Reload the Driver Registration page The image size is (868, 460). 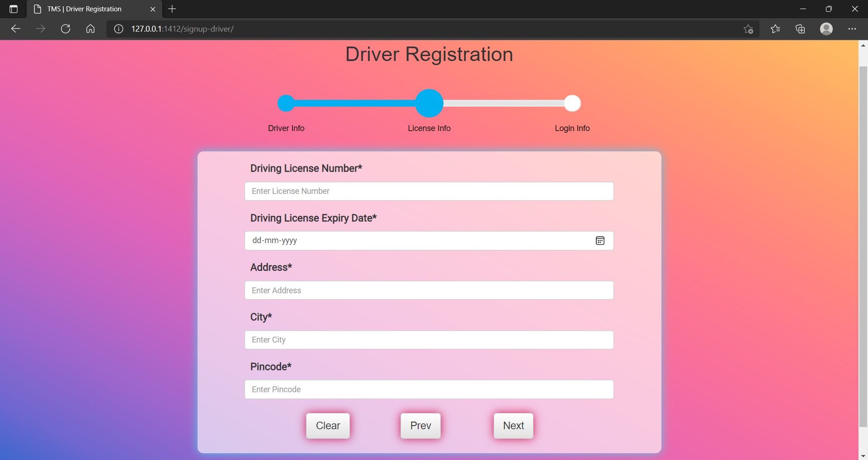click(x=66, y=29)
